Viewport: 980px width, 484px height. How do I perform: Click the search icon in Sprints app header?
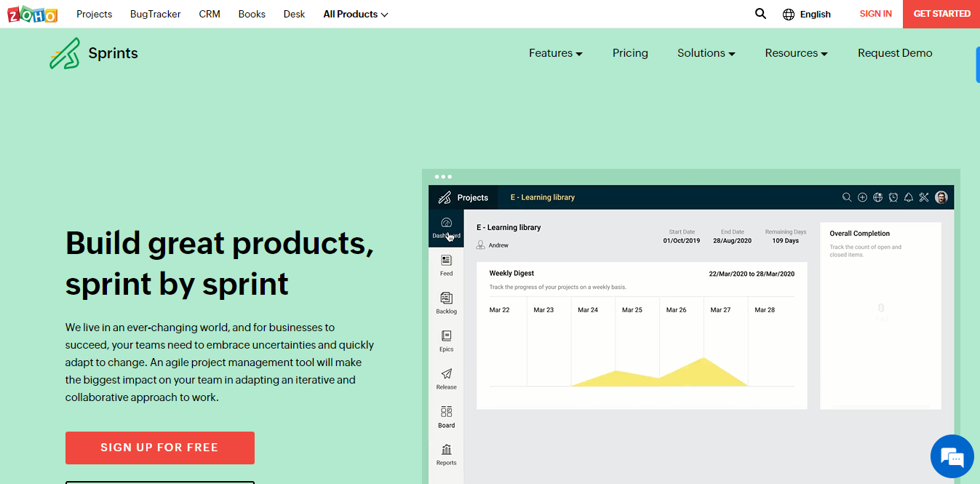coord(847,197)
